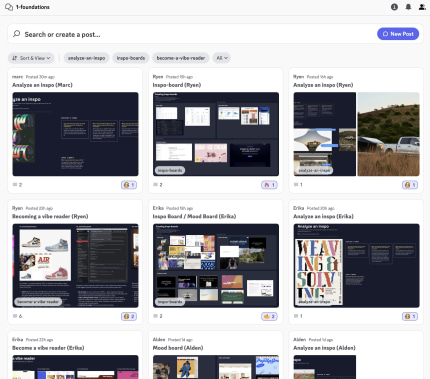Filter by the become-a-vibe-reader tag
The height and width of the screenshot is (379, 430).
pos(181,58)
